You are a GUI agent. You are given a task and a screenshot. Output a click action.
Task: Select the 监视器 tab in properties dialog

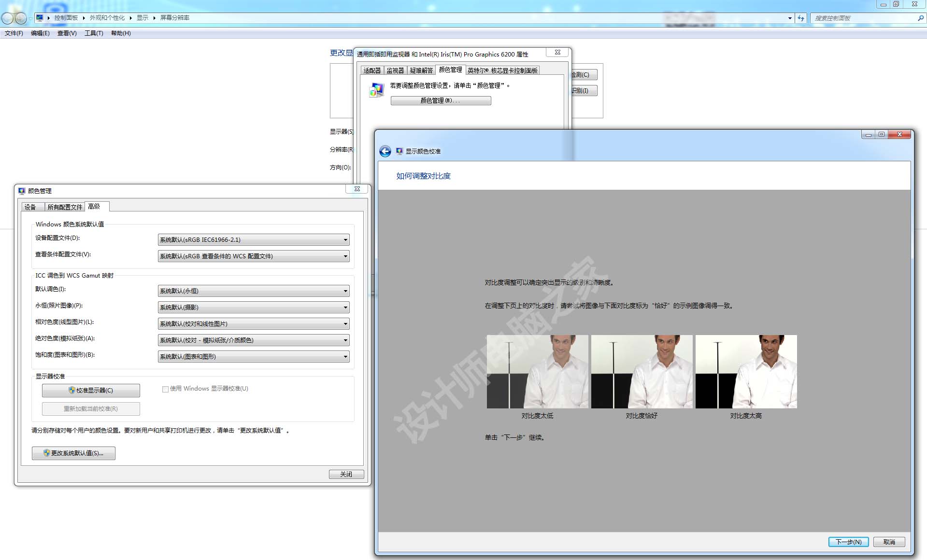395,70
